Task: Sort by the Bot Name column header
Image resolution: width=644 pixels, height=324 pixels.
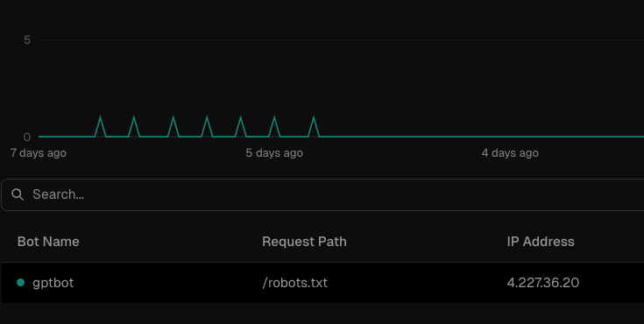Action: tap(48, 242)
